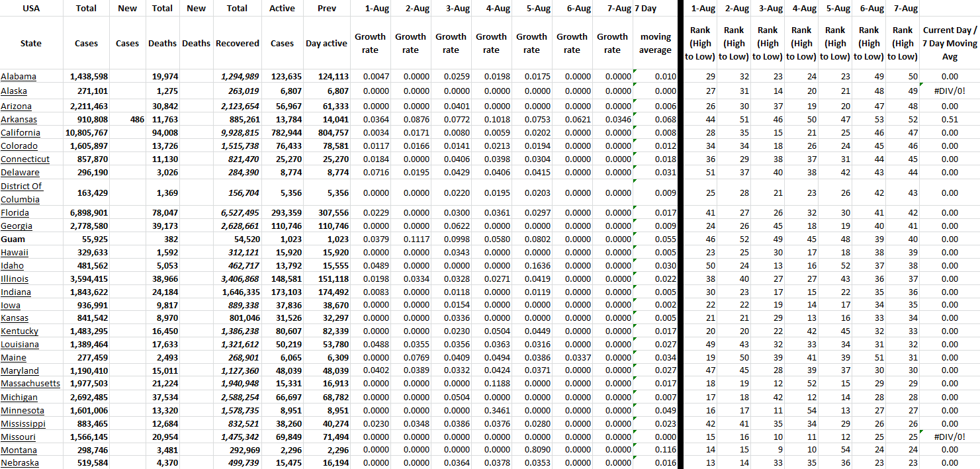This screenshot has width=980, height=469.
Task: Select the Guam state name cell
Action: pos(13,239)
